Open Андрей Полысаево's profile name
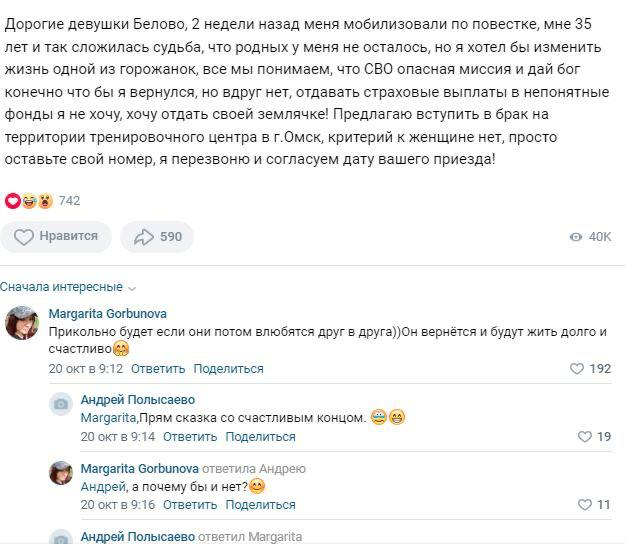This screenshot has width=625, height=551. click(137, 400)
